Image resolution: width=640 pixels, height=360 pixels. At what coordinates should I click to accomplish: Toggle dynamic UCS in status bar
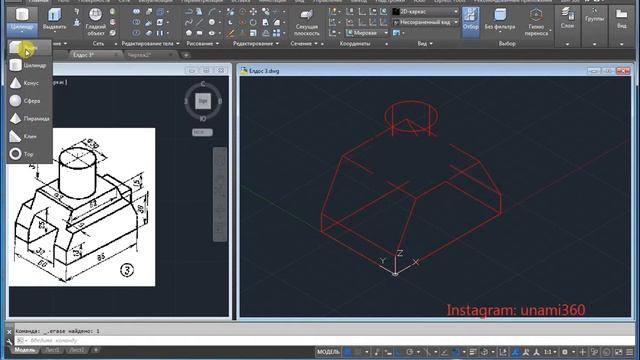tap(503, 352)
